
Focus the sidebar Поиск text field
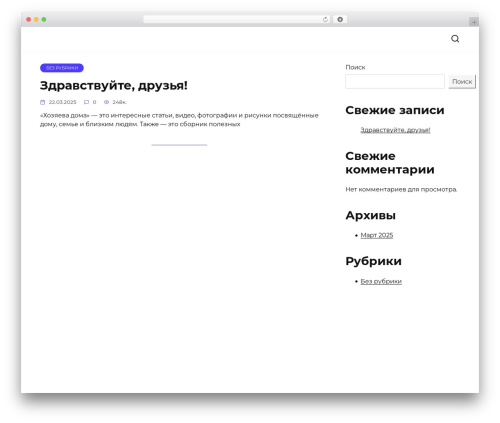395,82
